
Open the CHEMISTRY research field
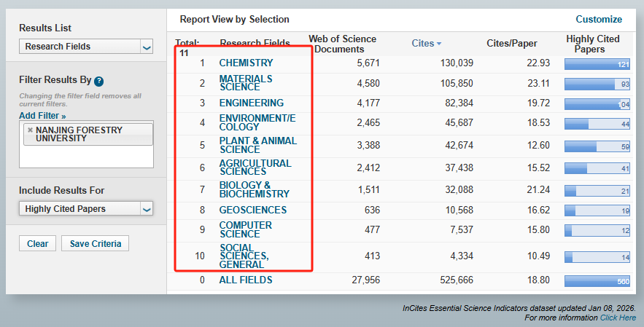click(x=246, y=63)
